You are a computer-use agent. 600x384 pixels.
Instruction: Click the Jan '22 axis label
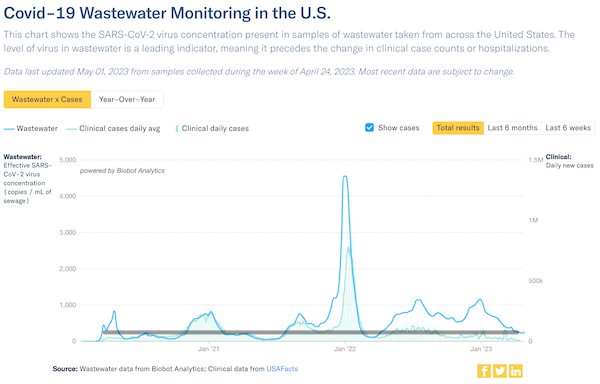click(x=345, y=349)
